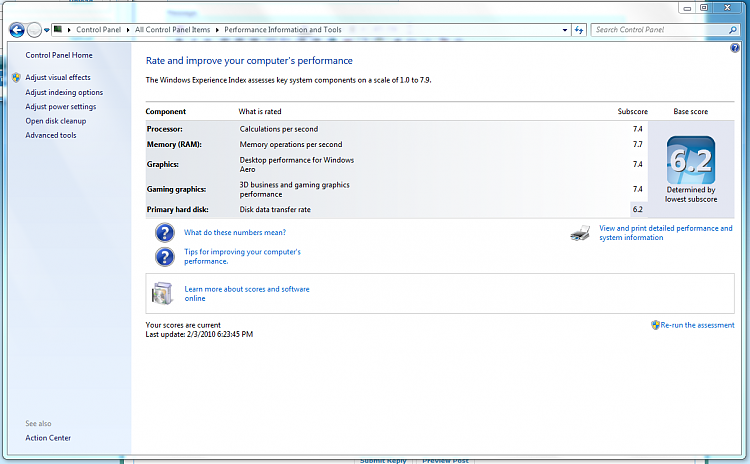Open the address bar history dropdown
Viewport: 750px width, 464px height.
(565, 30)
